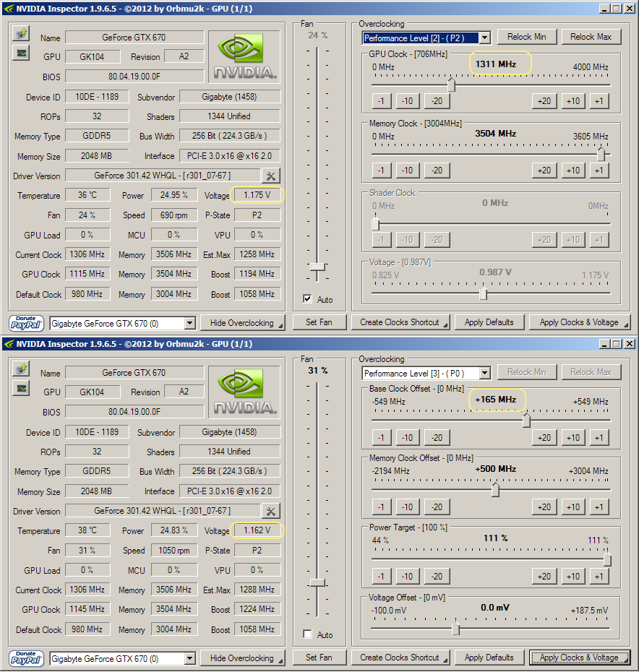Image resolution: width=639 pixels, height=672 pixels.
Task: Click the NVIDIA logo in the bottom window
Action: (244, 392)
